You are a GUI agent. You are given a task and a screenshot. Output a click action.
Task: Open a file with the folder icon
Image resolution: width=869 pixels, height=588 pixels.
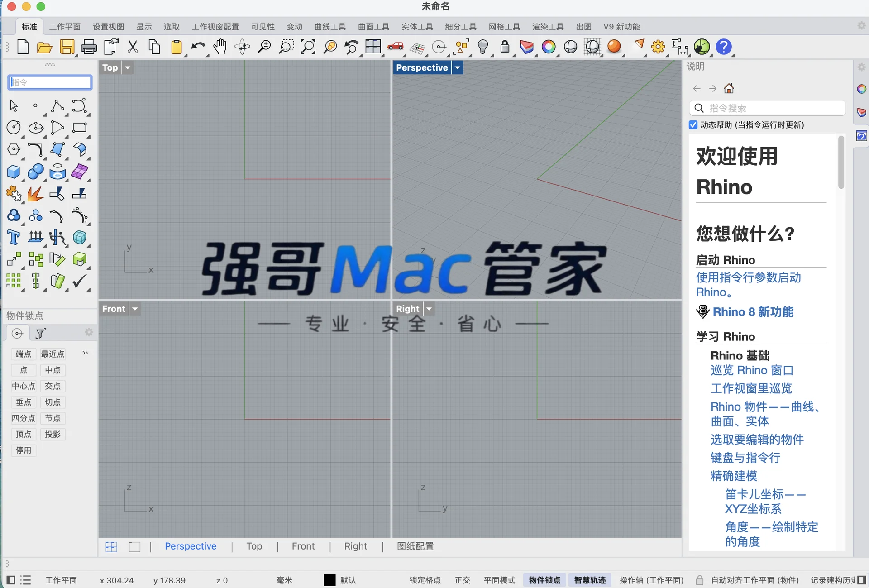coord(44,47)
